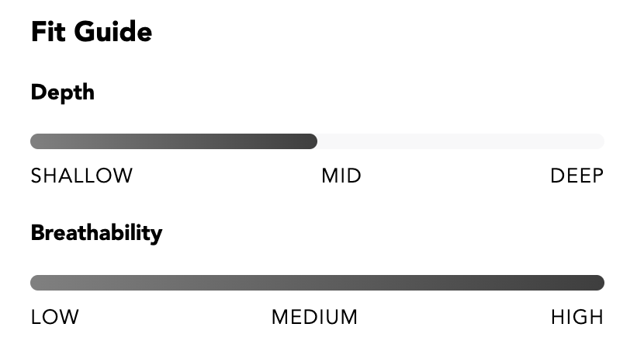Viewport: 644px width, 362px height.
Task: Select the Breathability section title
Action: tap(96, 233)
